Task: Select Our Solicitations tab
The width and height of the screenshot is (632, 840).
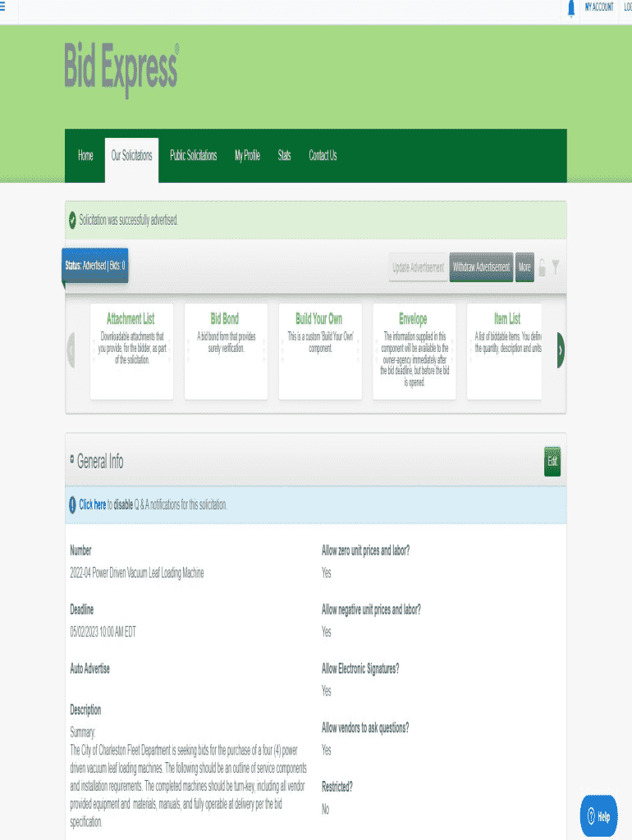Action: 131,160
